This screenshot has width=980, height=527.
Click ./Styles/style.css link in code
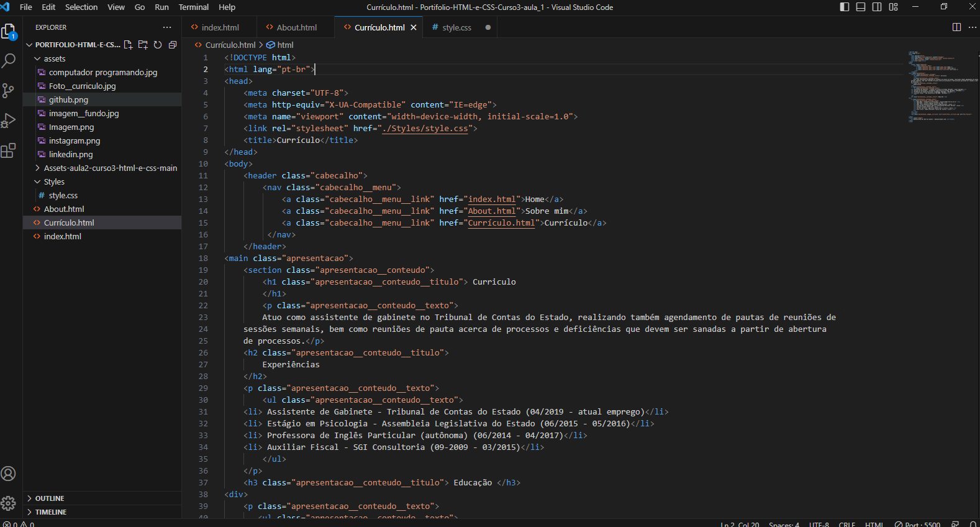click(425, 129)
